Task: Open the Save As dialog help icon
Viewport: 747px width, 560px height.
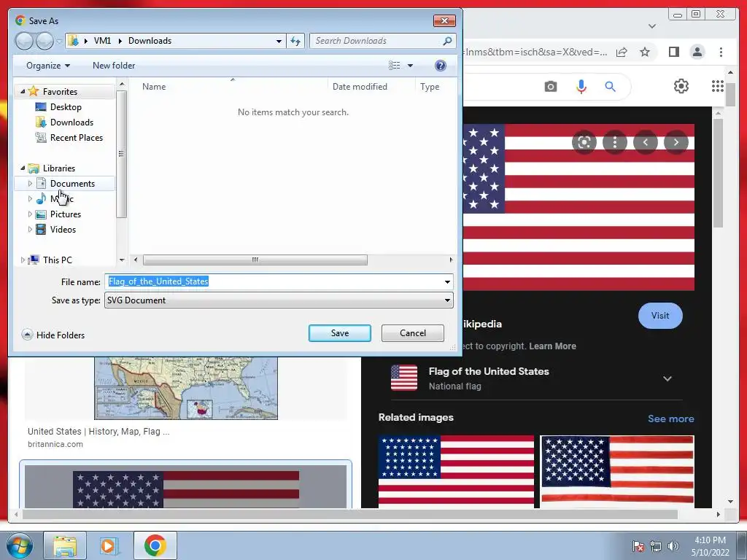Action: (440, 66)
